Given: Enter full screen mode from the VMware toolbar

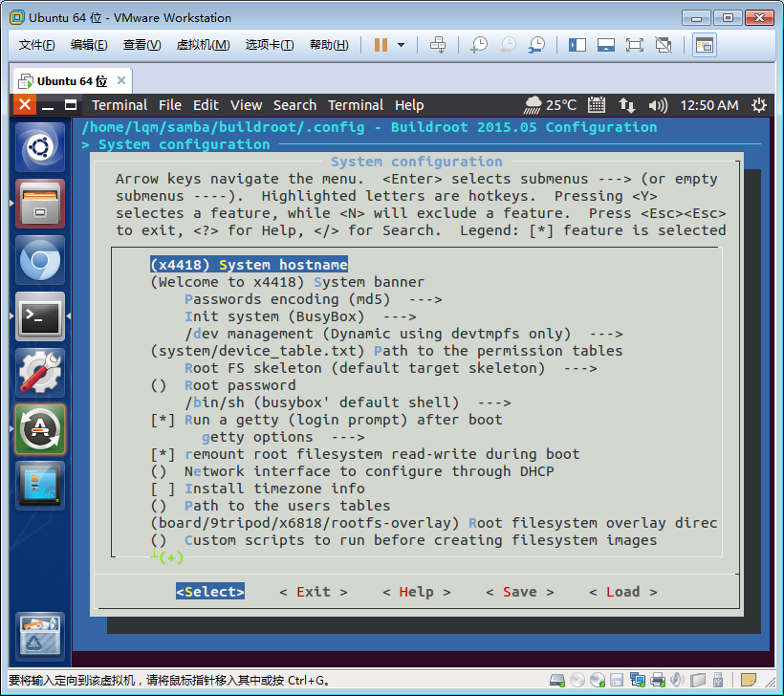Looking at the screenshot, I should (634, 45).
